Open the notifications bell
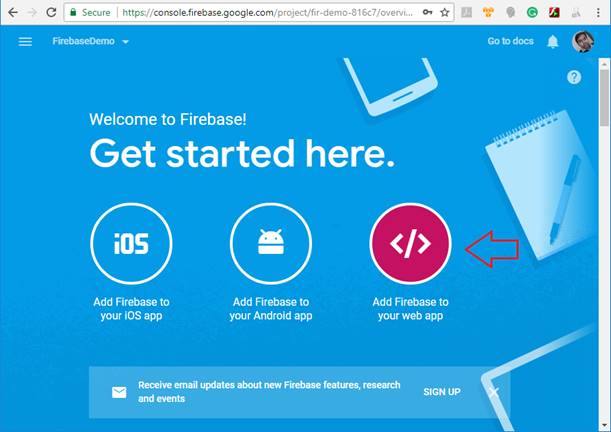The image size is (611, 432). (553, 41)
